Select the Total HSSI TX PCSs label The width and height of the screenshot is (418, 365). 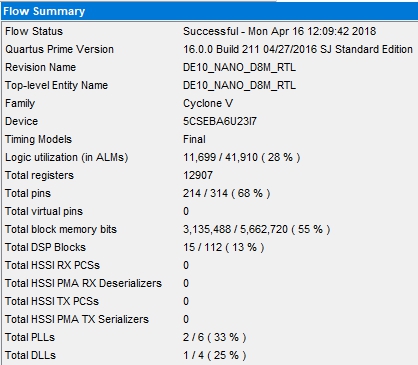[x=52, y=301]
